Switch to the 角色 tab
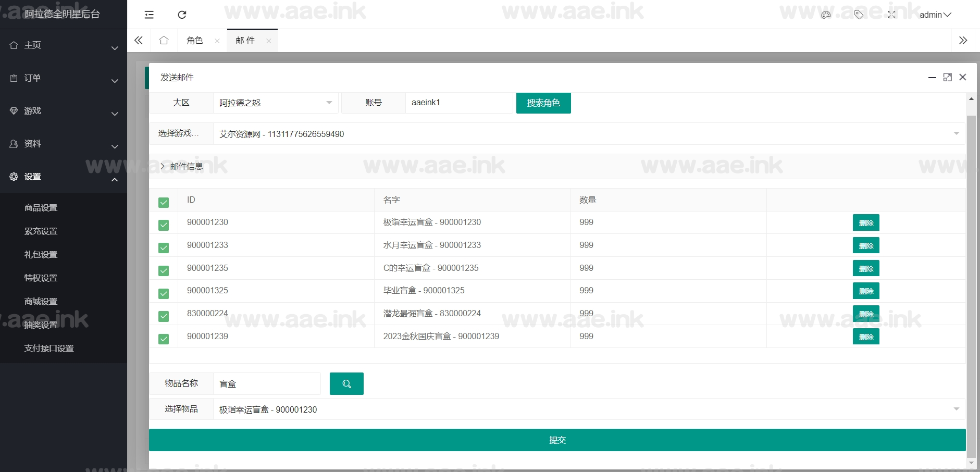Viewport: 980px width, 472px height. pyautogui.click(x=195, y=40)
